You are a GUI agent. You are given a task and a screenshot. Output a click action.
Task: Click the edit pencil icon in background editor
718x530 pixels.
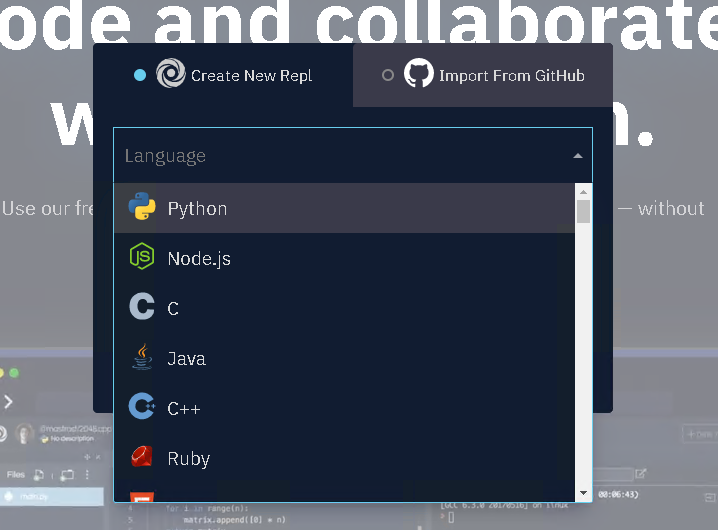(x=641, y=474)
